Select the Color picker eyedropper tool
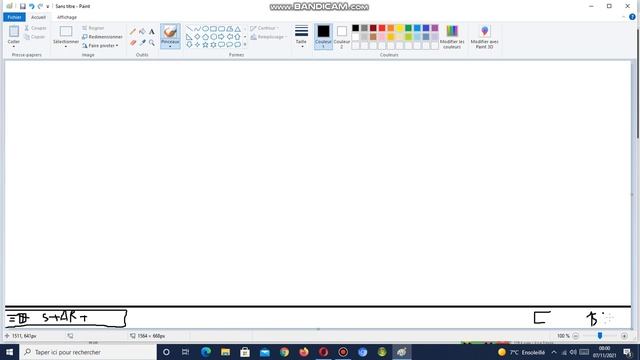Screen dimensions: 640x360 pyautogui.click(x=142, y=42)
